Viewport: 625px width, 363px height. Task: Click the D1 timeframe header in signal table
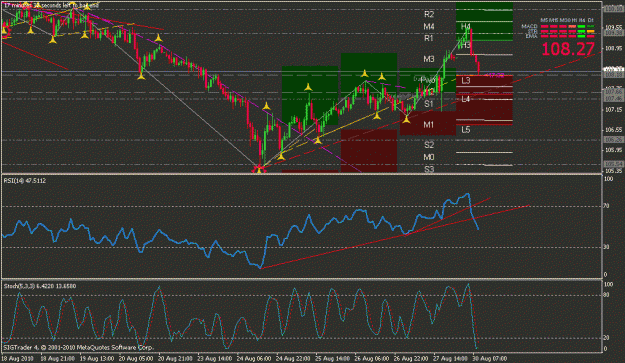(x=591, y=20)
